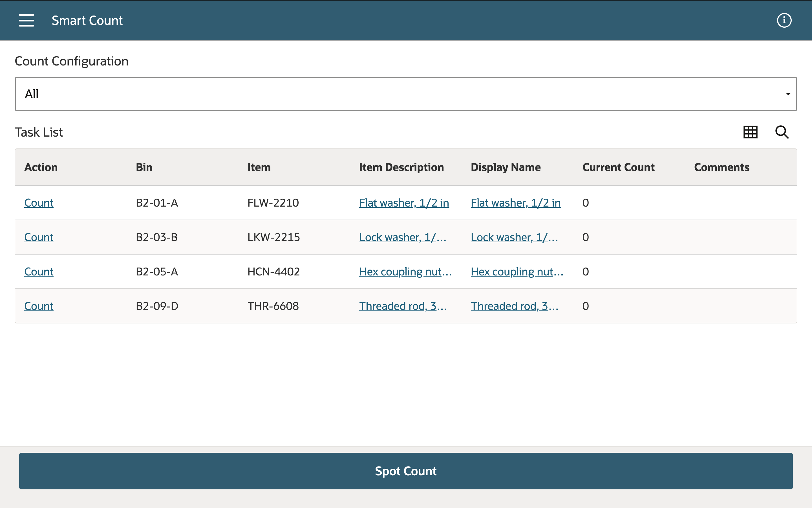Click current count 0 for FLW-2210

pos(586,203)
